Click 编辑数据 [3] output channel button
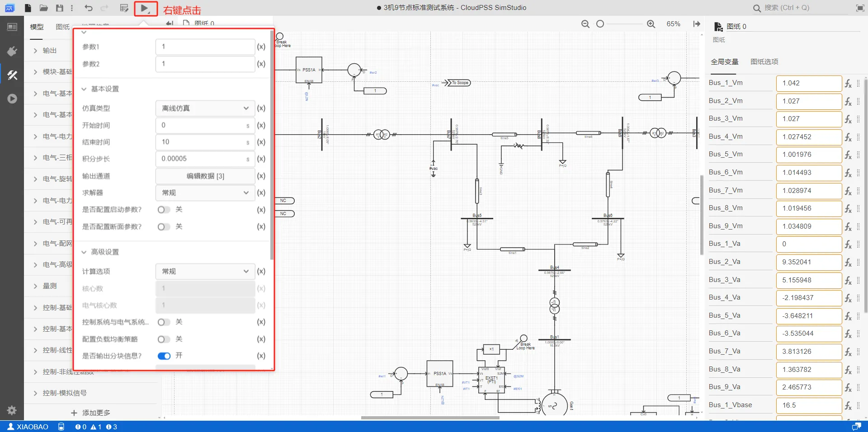The width and height of the screenshot is (868, 432). [x=205, y=176]
